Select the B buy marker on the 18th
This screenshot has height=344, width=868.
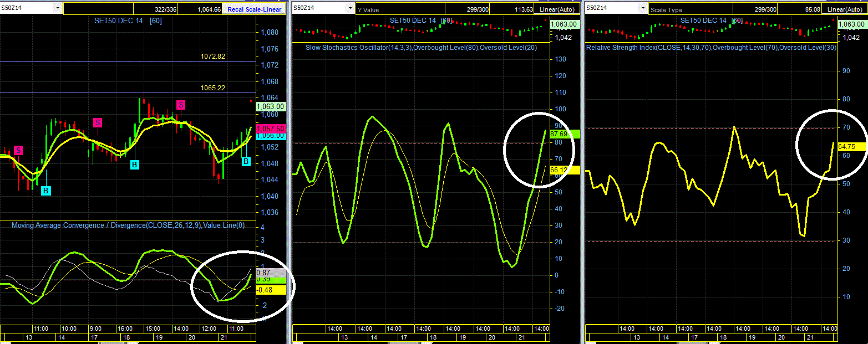135,165
